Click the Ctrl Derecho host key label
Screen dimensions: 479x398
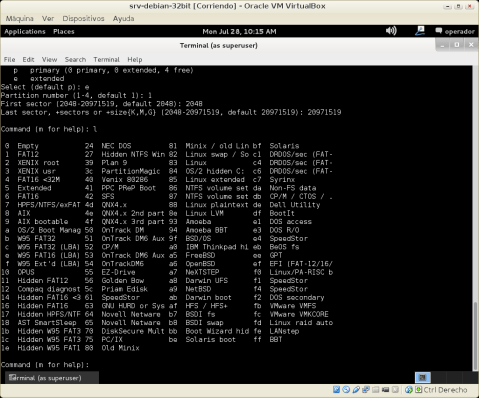(x=445, y=390)
